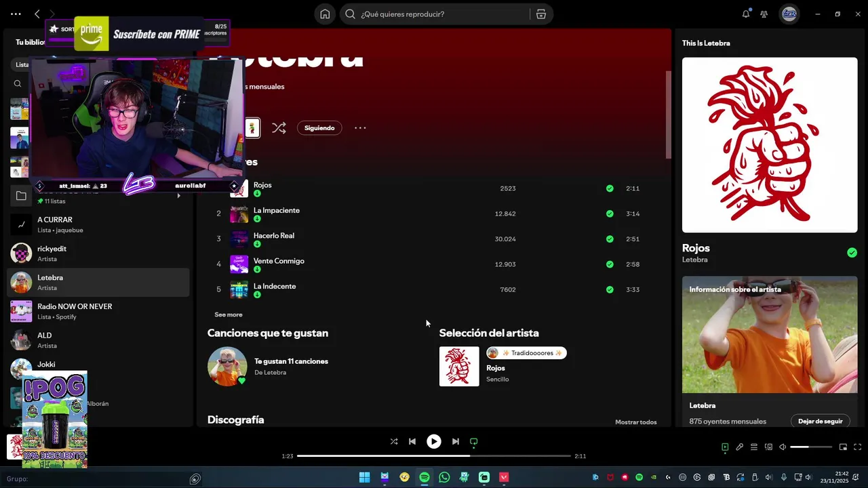The height and width of the screenshot is (488, 868).
Task: Toggle liked status for Hacerlo Real
Action: pyautogui.click(x=610, y=239)
